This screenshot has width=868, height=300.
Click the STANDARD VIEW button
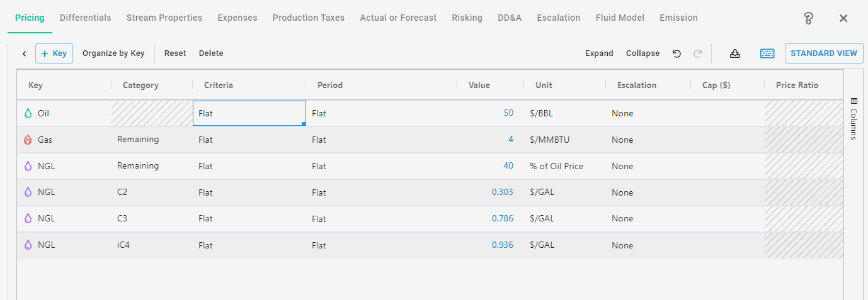coord(823,53)
